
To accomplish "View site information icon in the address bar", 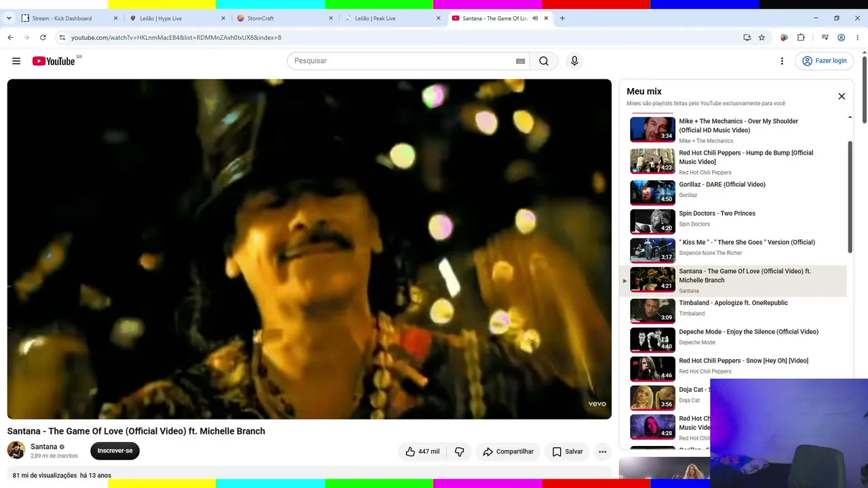I will 62,37.
